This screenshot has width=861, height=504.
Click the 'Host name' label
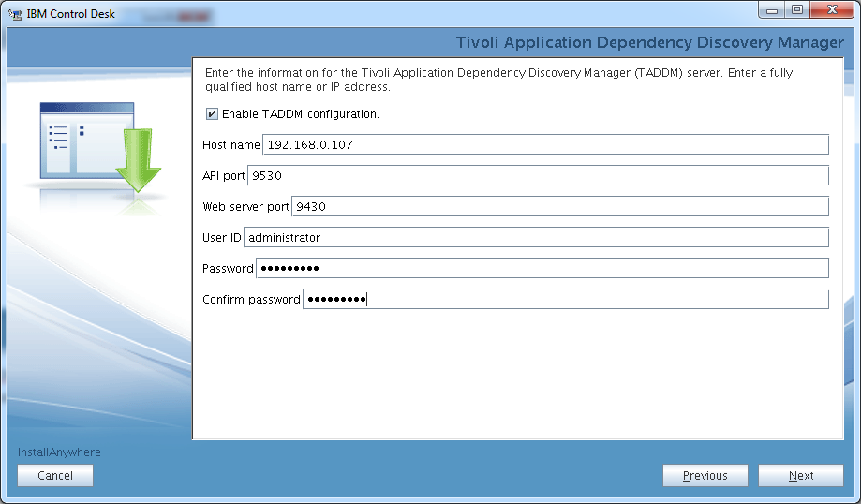(x=230, y=145)
